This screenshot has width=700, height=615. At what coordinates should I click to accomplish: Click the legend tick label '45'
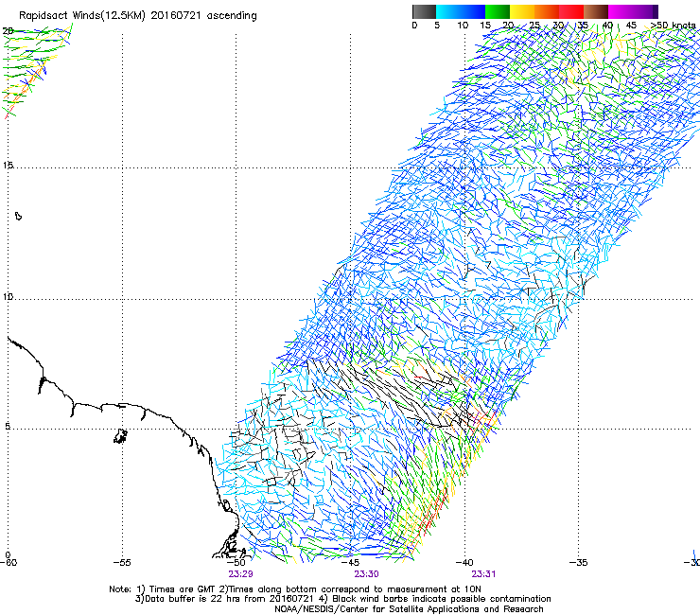(x=631, y=26)
